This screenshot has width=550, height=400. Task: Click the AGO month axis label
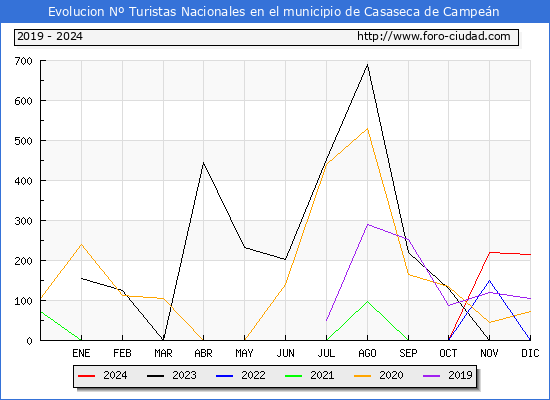point(367,353)
